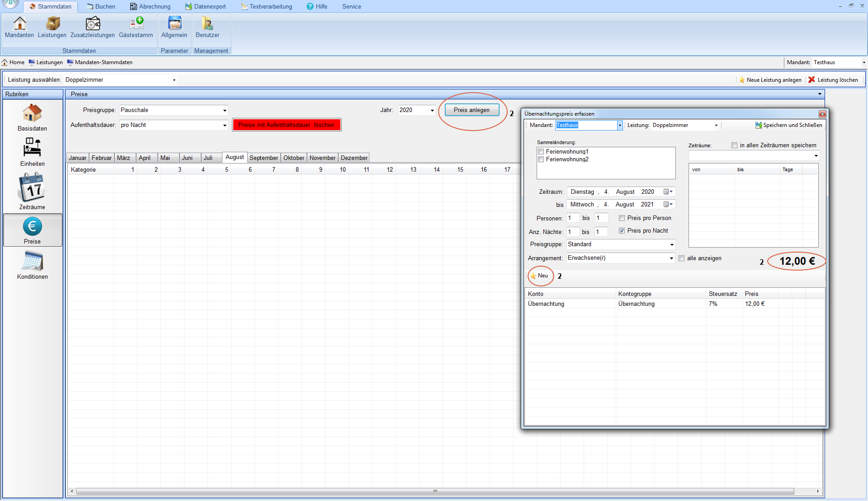Expand Leistung Doppelzimmer dropdown in dialog
Image resolution: width=868 pixels, height=501 pixels.
[x=716, y=125]
